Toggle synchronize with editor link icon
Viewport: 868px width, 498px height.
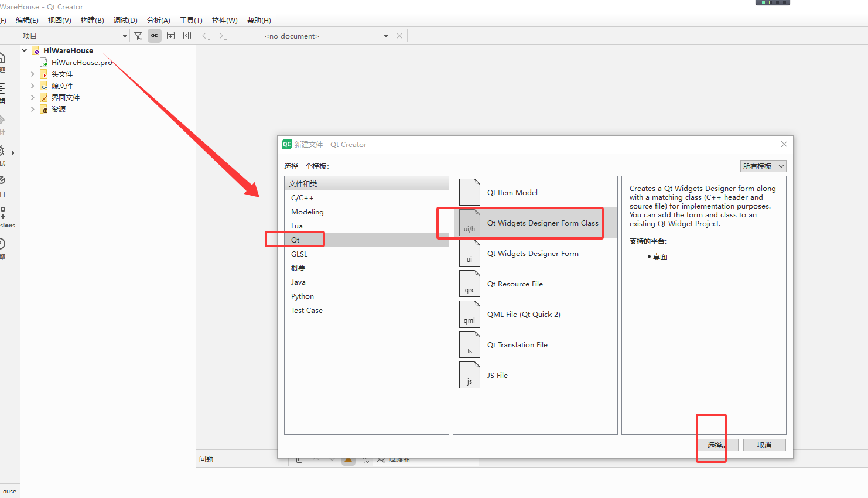[155, 36]
